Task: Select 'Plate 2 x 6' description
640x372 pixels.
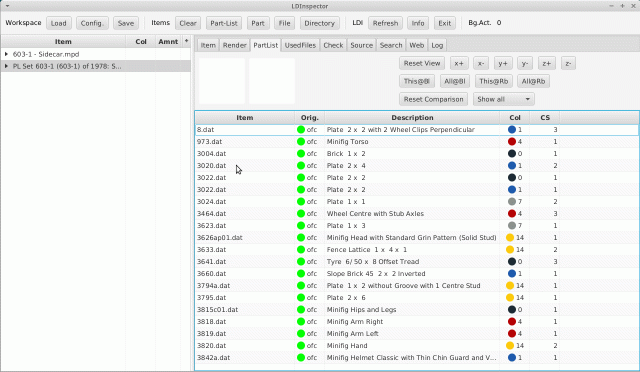Action: [346, 298]
